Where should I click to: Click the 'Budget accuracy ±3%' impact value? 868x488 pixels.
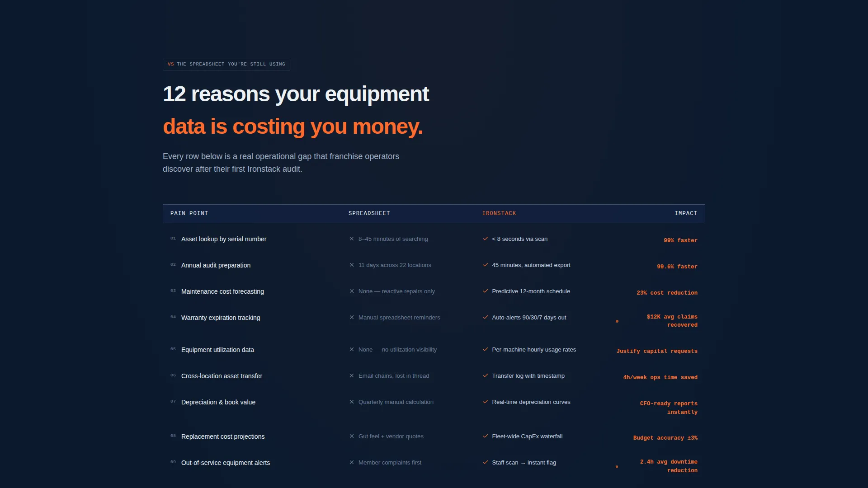click(665, 438)
